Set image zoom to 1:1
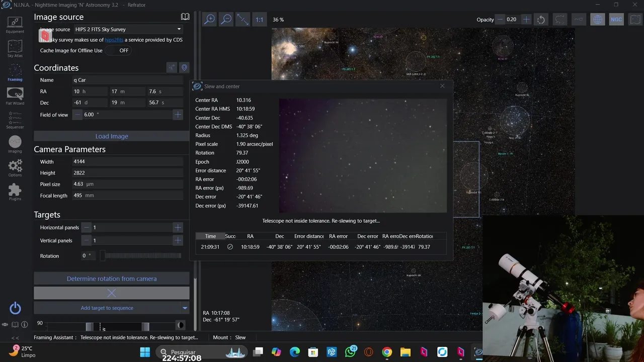The height and width of the screenshot is (362, 644). (x=259, y=20)
